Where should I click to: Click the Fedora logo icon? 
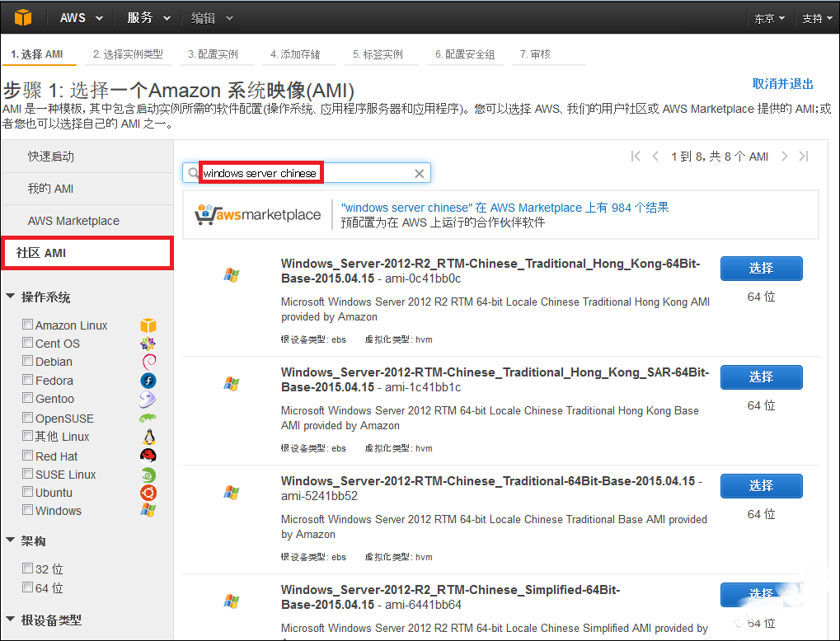tap(148, 380)
